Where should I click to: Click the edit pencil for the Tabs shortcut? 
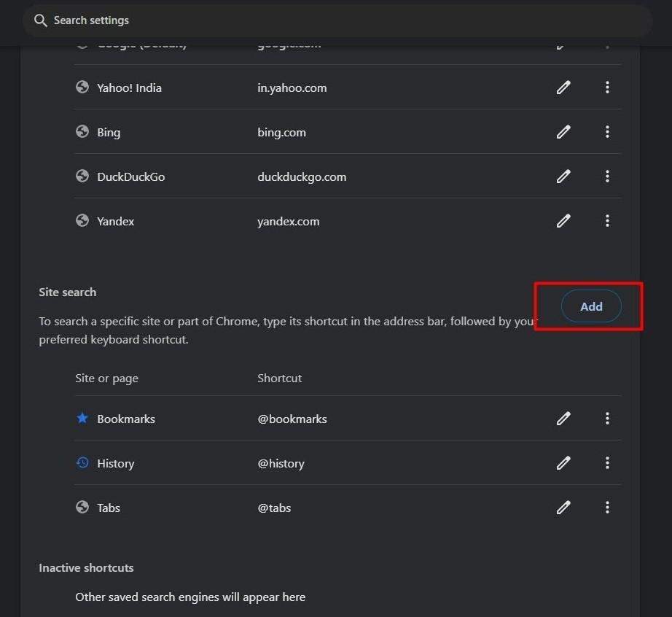point(563,507)
